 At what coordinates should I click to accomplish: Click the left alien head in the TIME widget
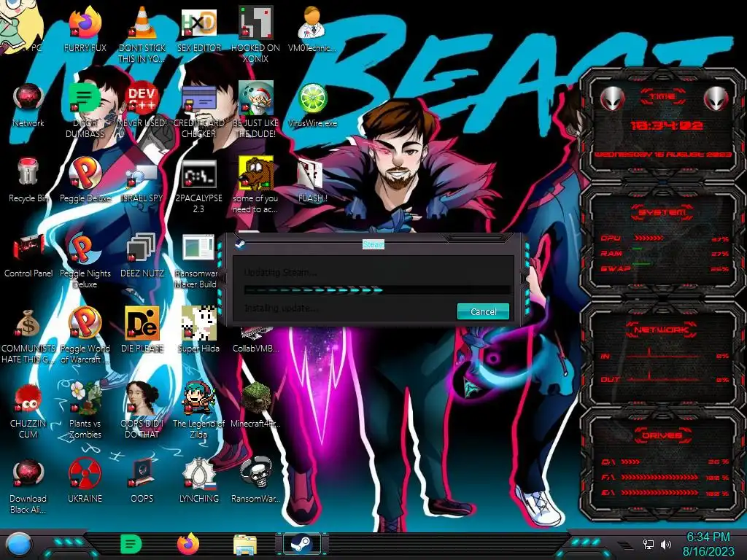612,98
